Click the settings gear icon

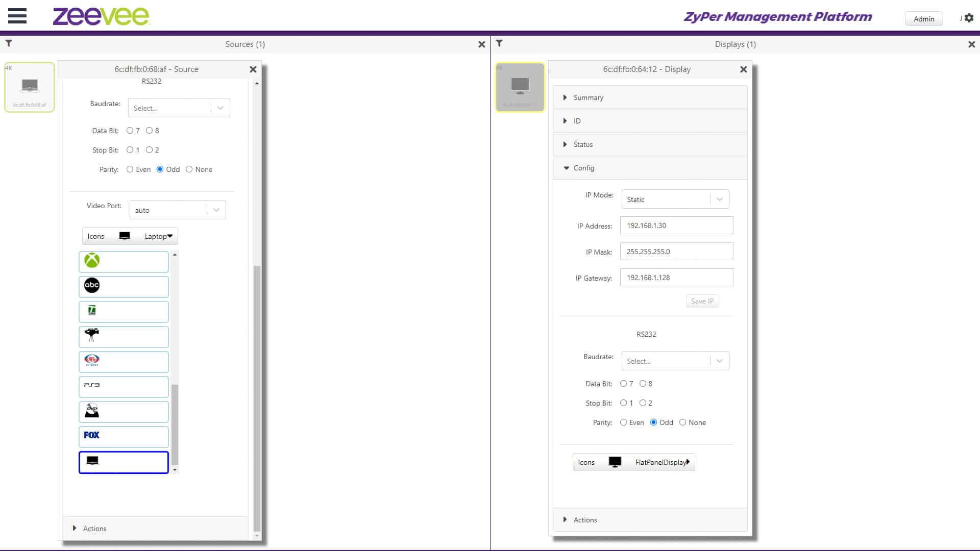[x=969, y=18]
